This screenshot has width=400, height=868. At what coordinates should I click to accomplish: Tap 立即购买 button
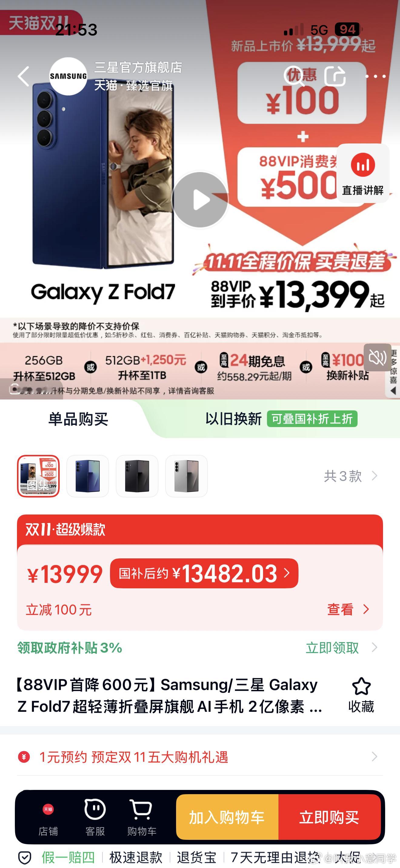point(329,817)
